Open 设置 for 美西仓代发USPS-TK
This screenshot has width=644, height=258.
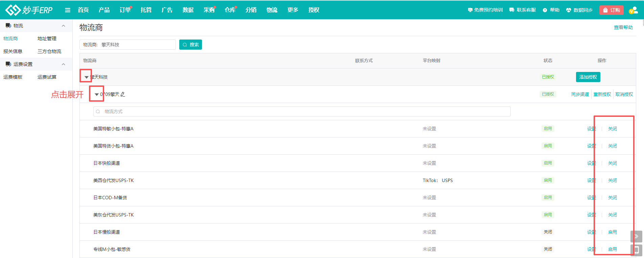click(x=591, y=180)
